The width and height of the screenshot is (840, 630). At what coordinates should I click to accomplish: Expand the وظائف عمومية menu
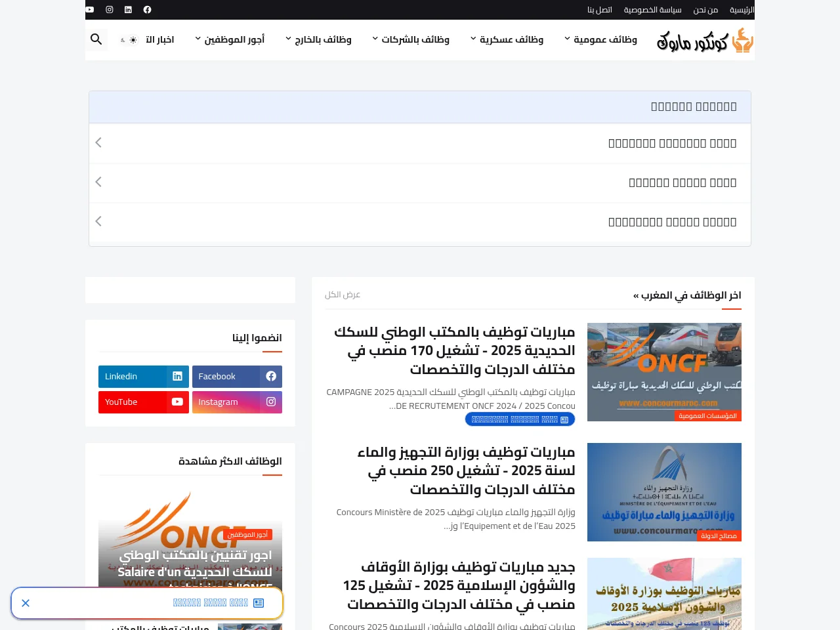[600, 39]
